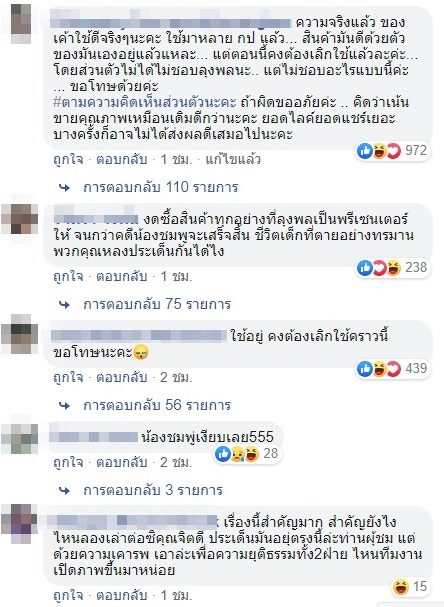
Task: Click ถูกใจ under the 238-reaction comment
Action: click(68, 276)
